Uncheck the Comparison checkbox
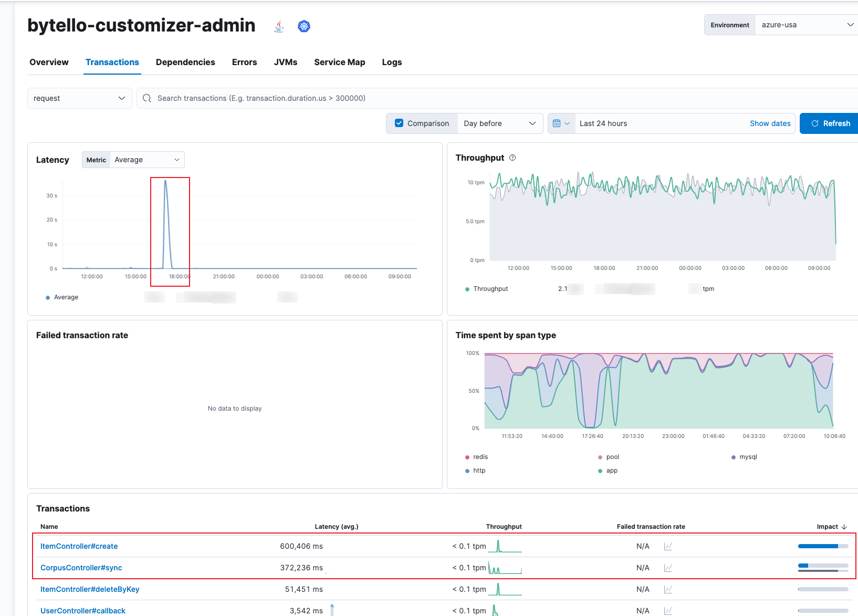The height and width of the screenshot is (616, 858). (x=399, y=123)
